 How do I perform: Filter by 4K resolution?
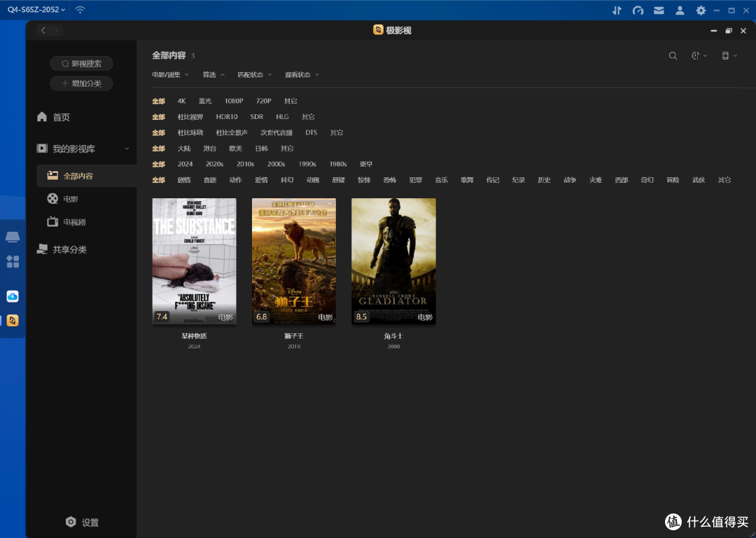[x=181, y=101]
